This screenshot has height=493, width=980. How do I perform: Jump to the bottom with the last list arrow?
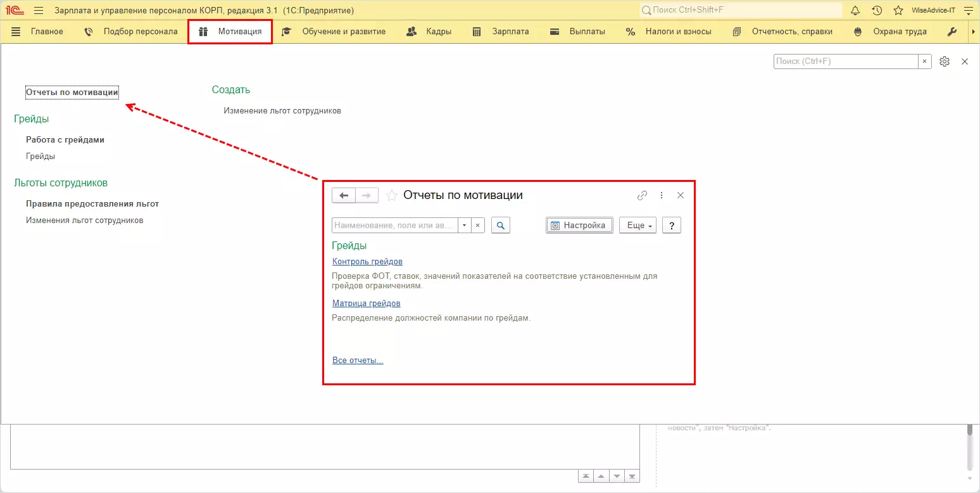pyautogui.click(x=632, y=477)
